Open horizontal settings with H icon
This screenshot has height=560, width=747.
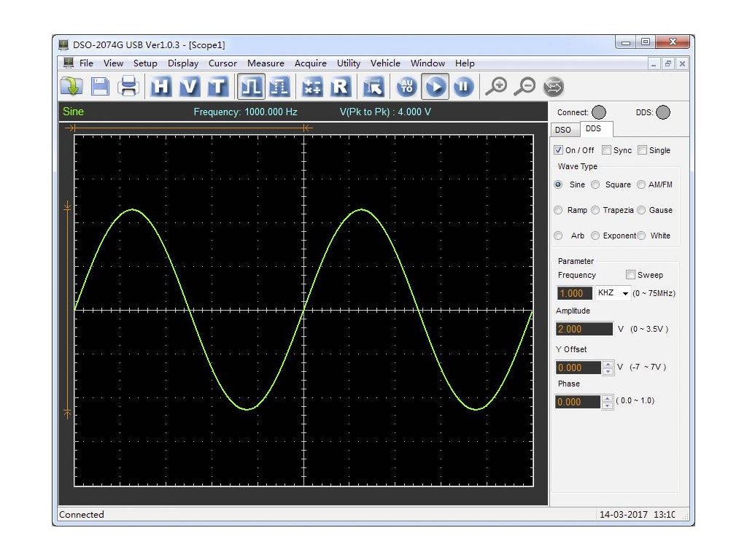[x=161, y=87]
